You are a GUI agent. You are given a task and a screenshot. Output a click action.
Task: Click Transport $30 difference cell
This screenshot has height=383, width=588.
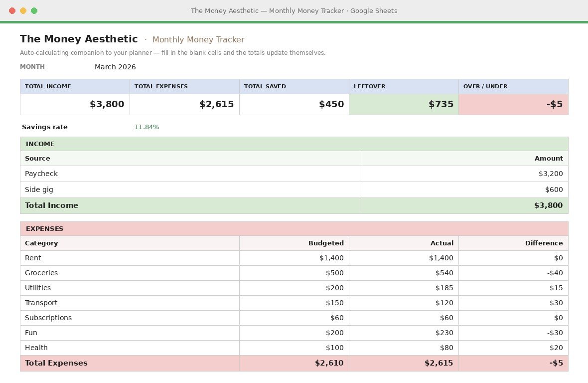tap(513, 303)
